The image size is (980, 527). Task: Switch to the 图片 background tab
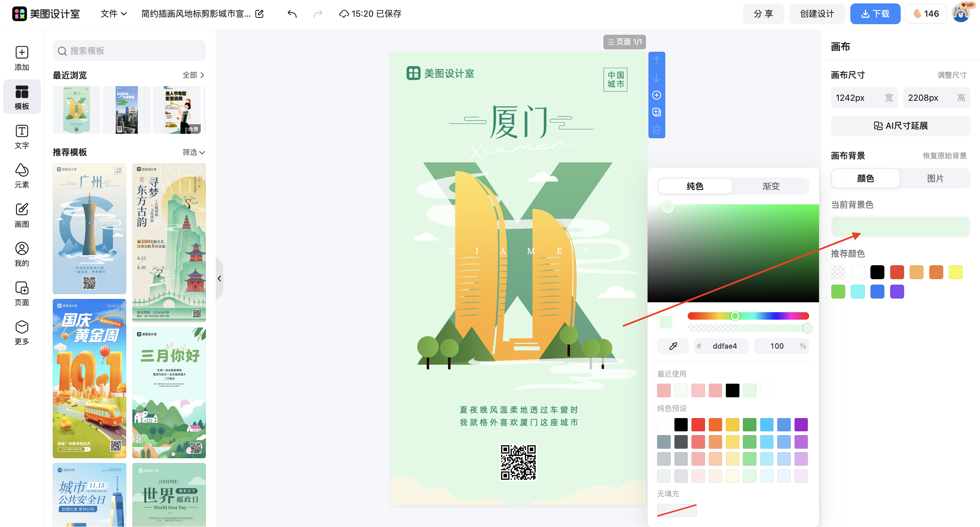pos(935,178)
